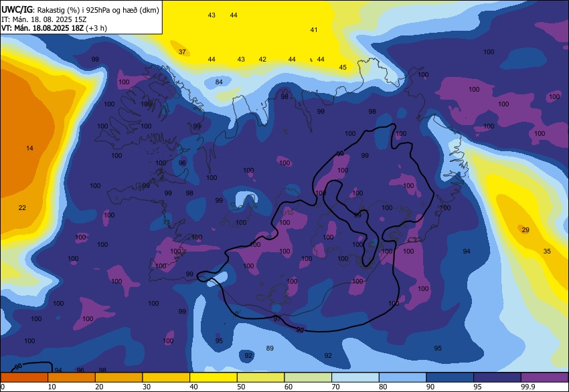Screen dimensions: 569x392
Task: Click the sky blue 80–90 legend swatch
Action: [x=402, y=377]
